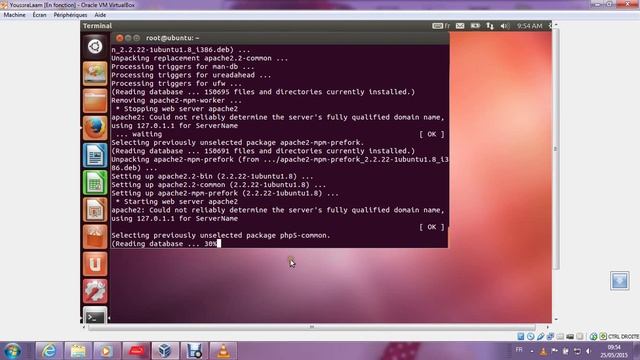
Task: Open the Files manager in Ubuntu launcher
Action: tap(95, 101)
